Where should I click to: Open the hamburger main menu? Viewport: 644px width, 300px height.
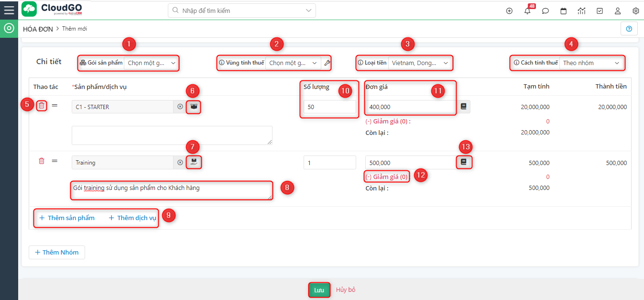pos(9,10)
